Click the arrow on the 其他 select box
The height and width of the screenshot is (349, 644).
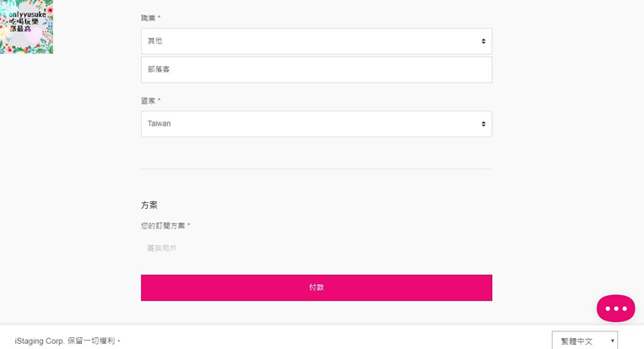click(x=484, y=41)
